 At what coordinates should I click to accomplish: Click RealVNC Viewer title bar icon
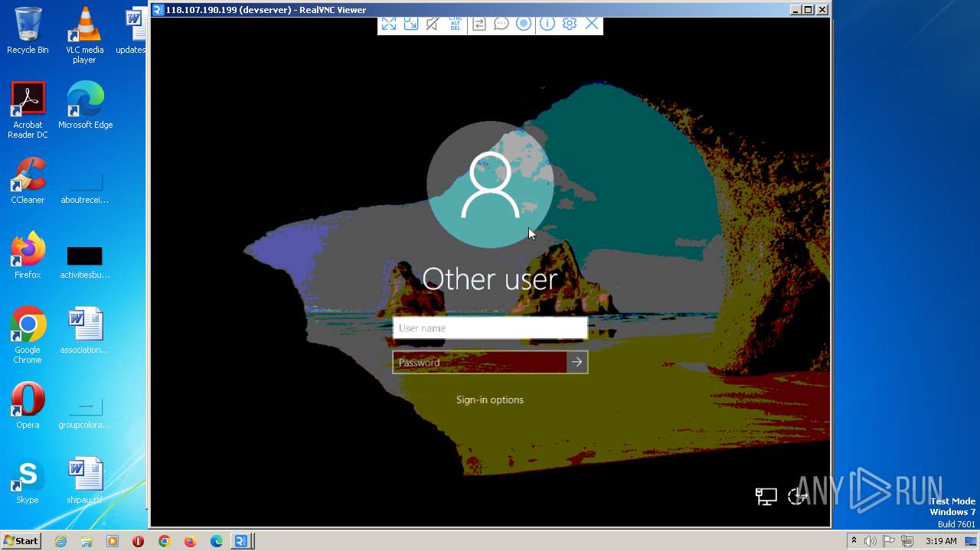click(x=158, y=10)
